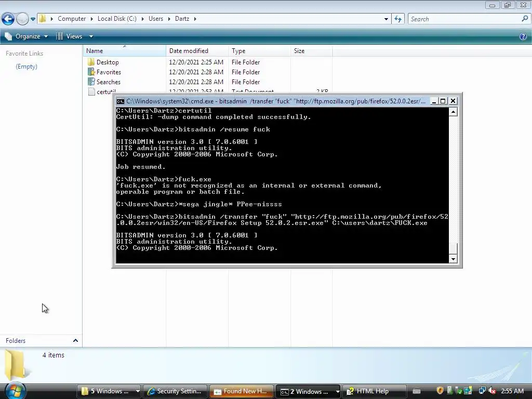Expand the 2 Windows group arrow
532x399 pixels.
point(338,391)
